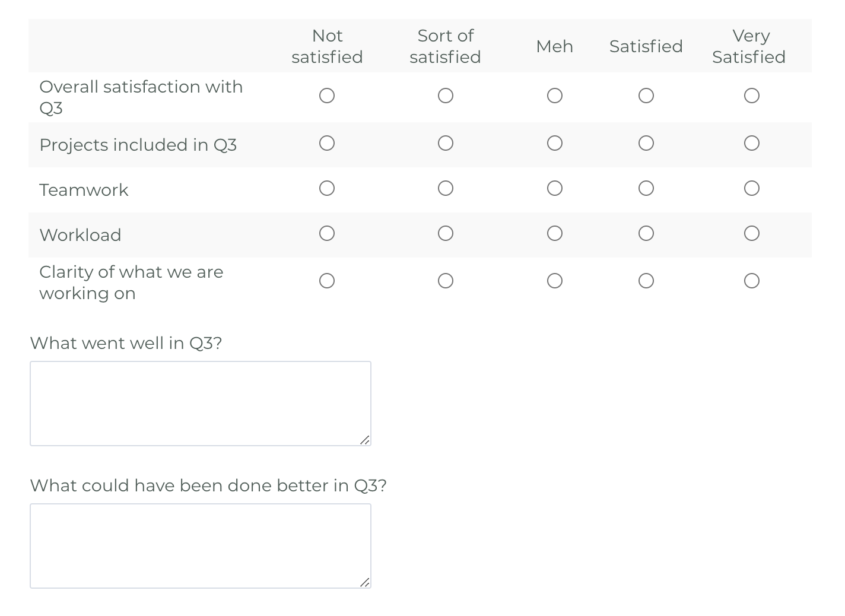Viewport: 845px width, 616px height.
Task: Focus the What went well in Q3 text box
Action: coord(201,404)
